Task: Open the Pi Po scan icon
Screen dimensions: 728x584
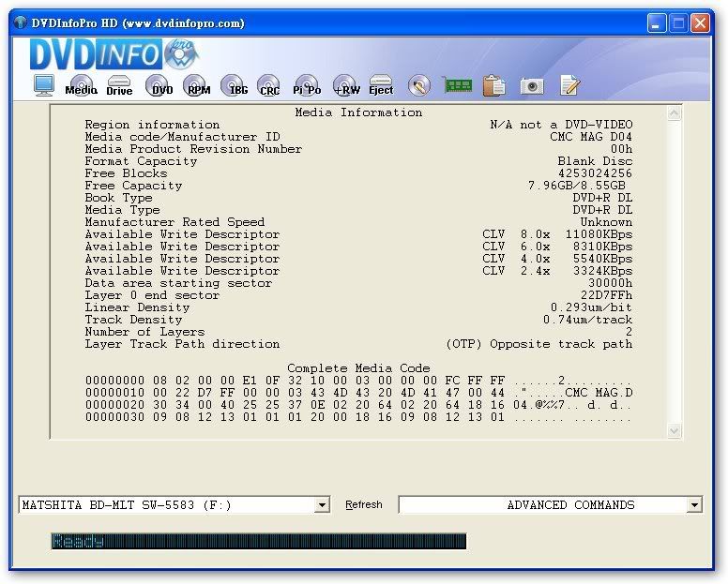Action: click(307, 85)
